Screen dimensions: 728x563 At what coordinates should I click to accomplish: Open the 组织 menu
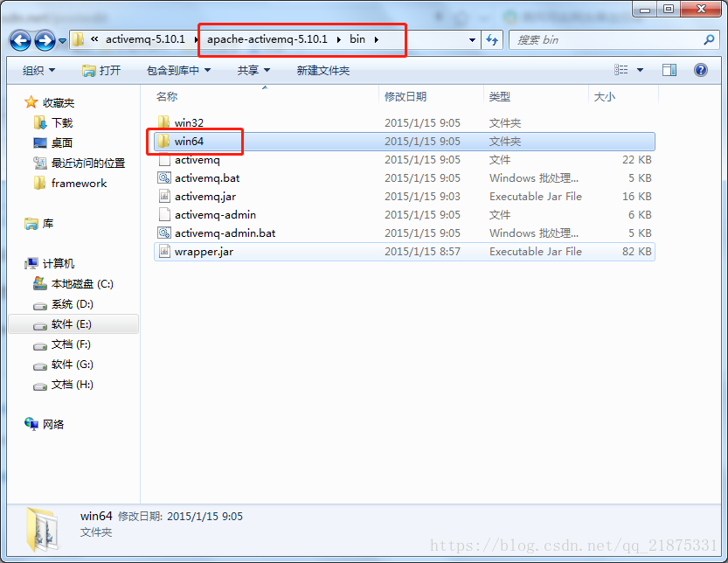pyautogui.click(x=39, y=71)
